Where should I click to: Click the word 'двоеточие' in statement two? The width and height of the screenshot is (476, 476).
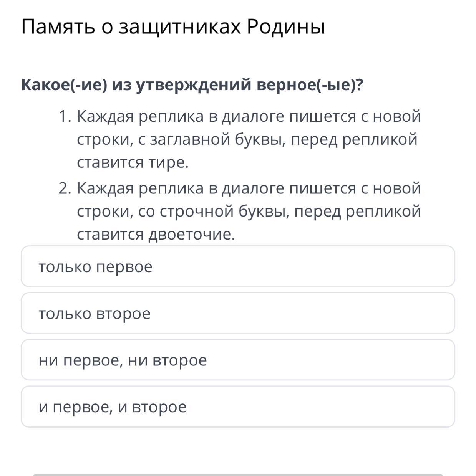[x=191, y=234]
